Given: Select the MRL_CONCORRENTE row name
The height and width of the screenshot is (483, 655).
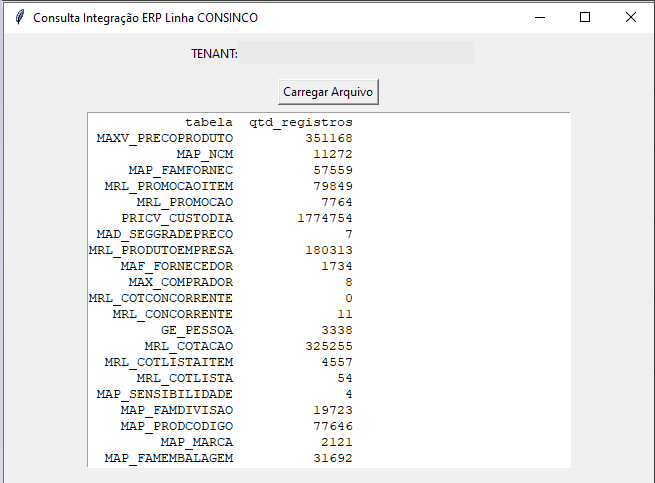Looking at the screenshot, I should click(173, 314).
